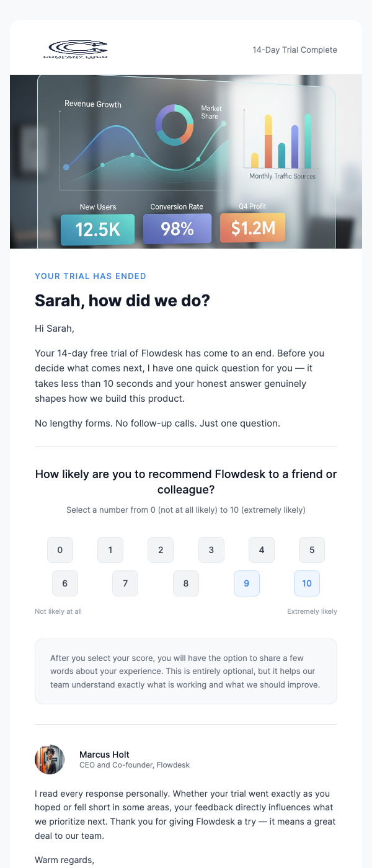Select score 3 on the rating scale
372x868 pixels.
211,550
